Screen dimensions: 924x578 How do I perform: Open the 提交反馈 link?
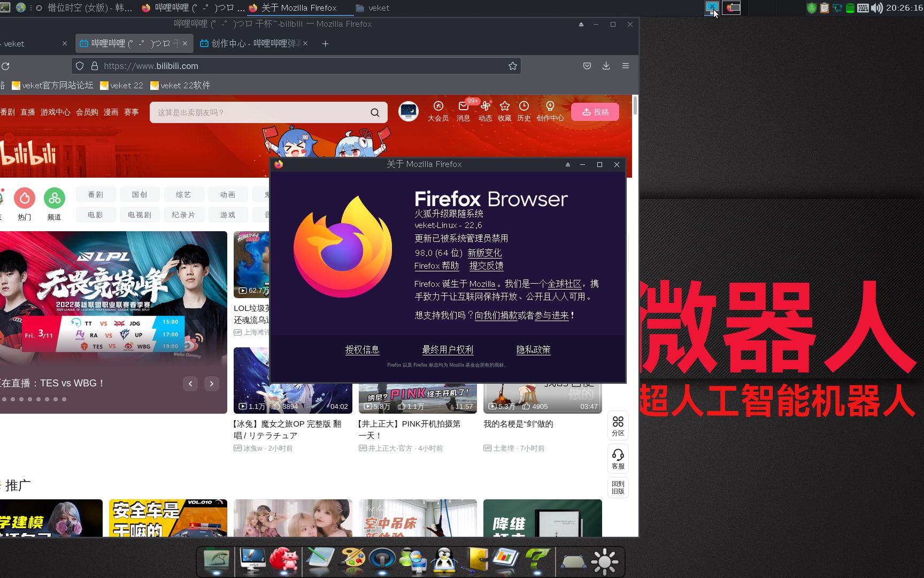coord(486,265)
